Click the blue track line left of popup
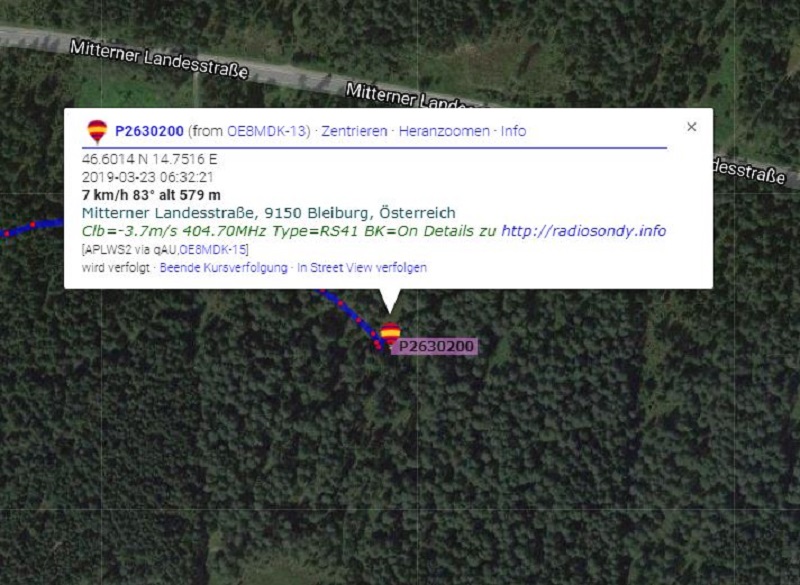800x585 pixels. pos(32,227)
